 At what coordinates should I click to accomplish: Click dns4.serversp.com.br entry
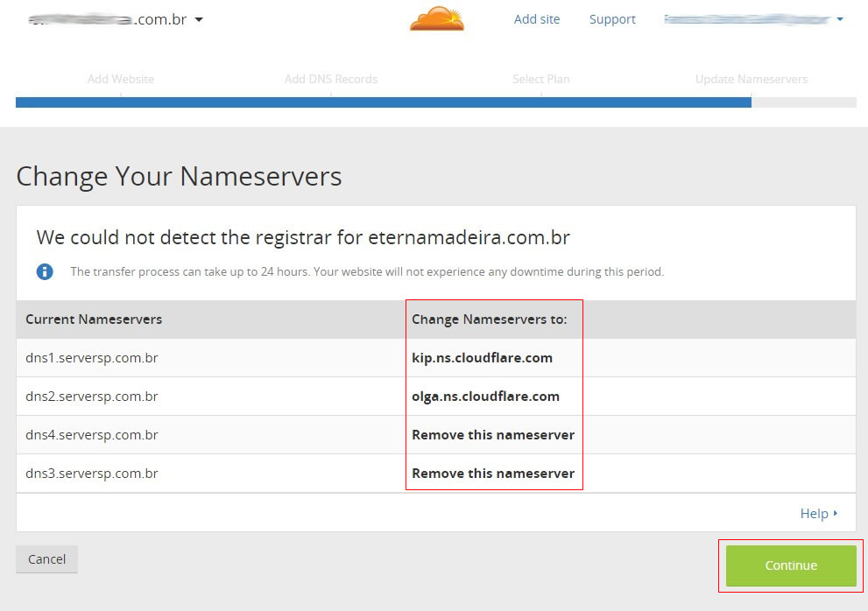[x=92, y=435]
